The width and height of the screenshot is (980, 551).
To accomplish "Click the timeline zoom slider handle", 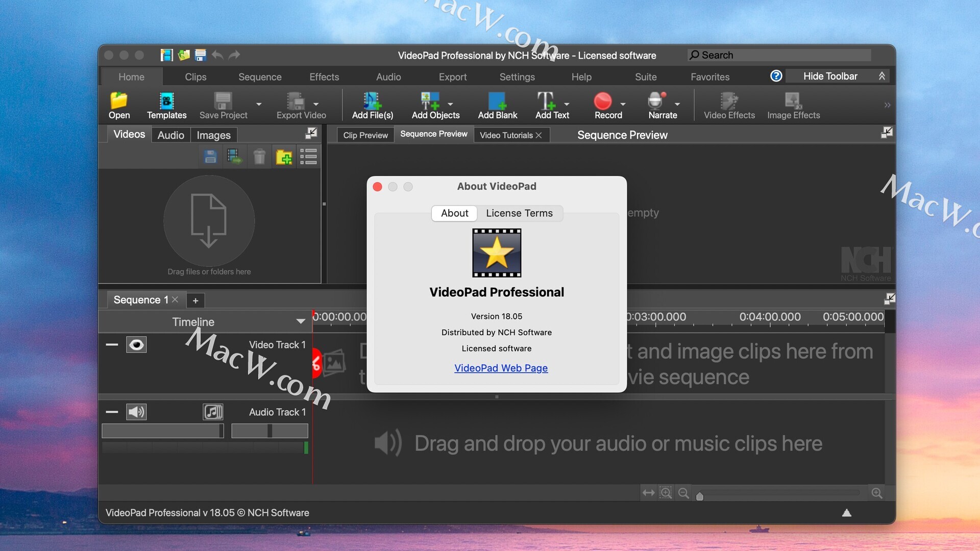I will 700,496.
